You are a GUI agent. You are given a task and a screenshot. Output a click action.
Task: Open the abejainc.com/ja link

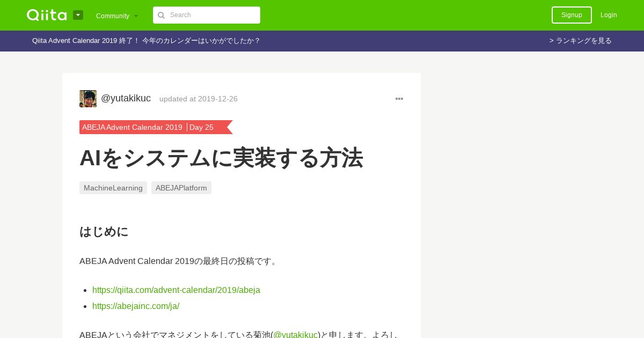click(x=136, y=306)
